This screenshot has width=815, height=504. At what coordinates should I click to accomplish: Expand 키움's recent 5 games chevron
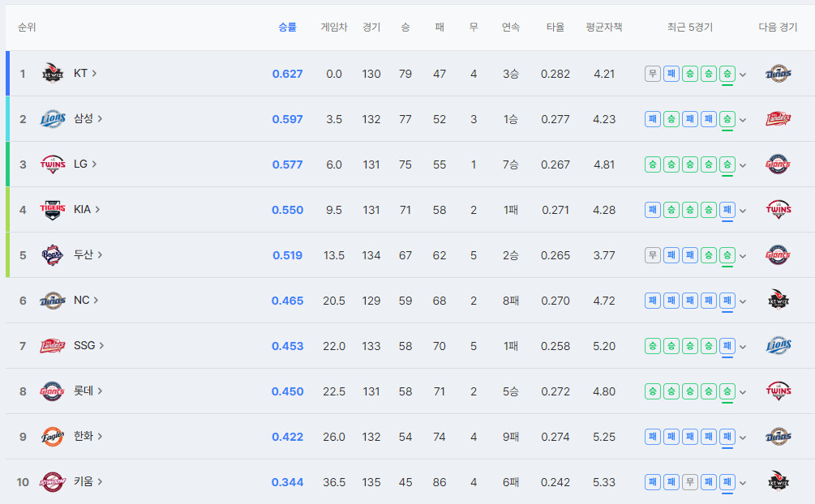(x=743, y=483)
